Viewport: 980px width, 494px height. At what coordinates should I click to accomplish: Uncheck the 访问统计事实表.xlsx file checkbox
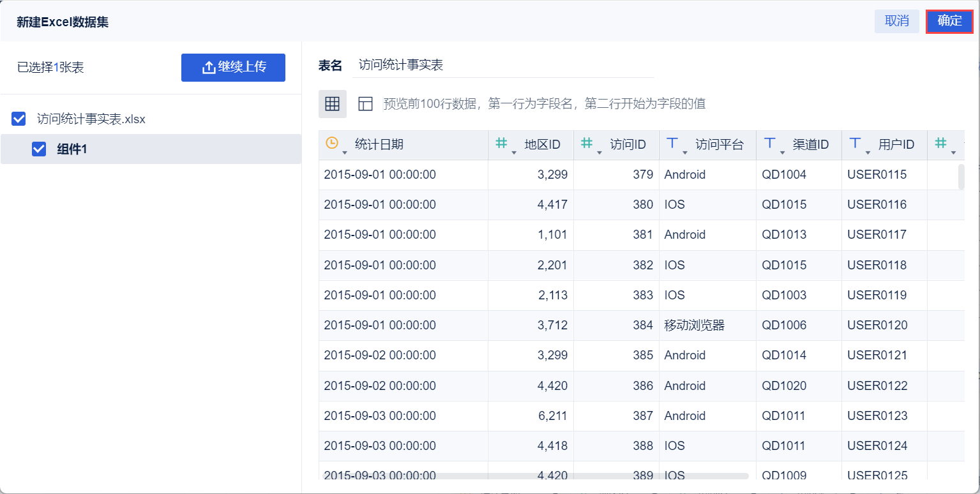[19, 119]
